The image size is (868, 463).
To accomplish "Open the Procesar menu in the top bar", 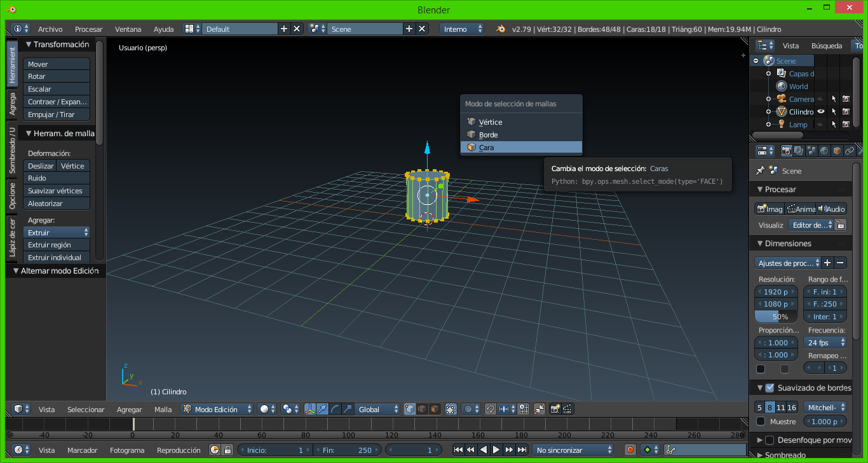I will coord(88,29).
